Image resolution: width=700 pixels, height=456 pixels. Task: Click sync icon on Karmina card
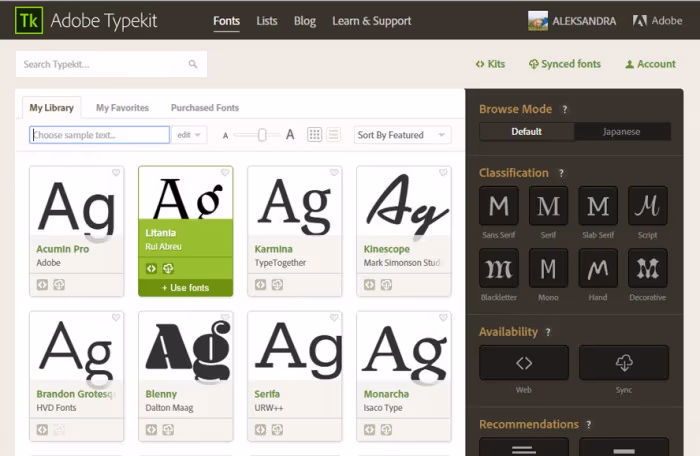point(277,284)
